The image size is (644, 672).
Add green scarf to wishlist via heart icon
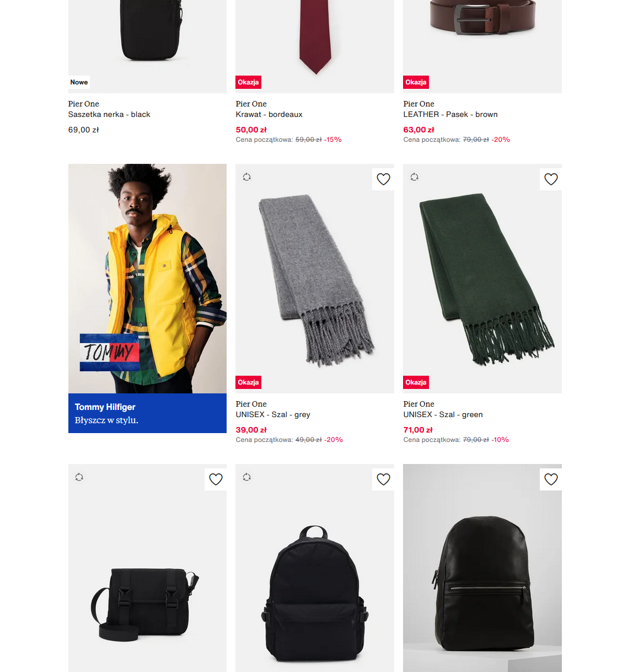(x=551, y=179)
